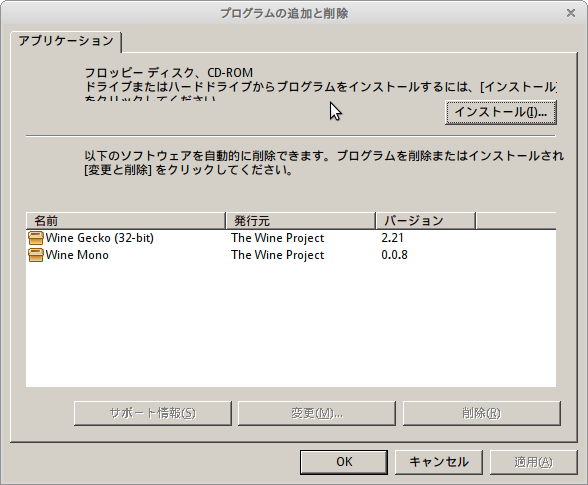The height and width of the screenshot is (485, 588).
Task: Click the 変更(M)... button
Action: pyautogui.click(x=317, y=413)
